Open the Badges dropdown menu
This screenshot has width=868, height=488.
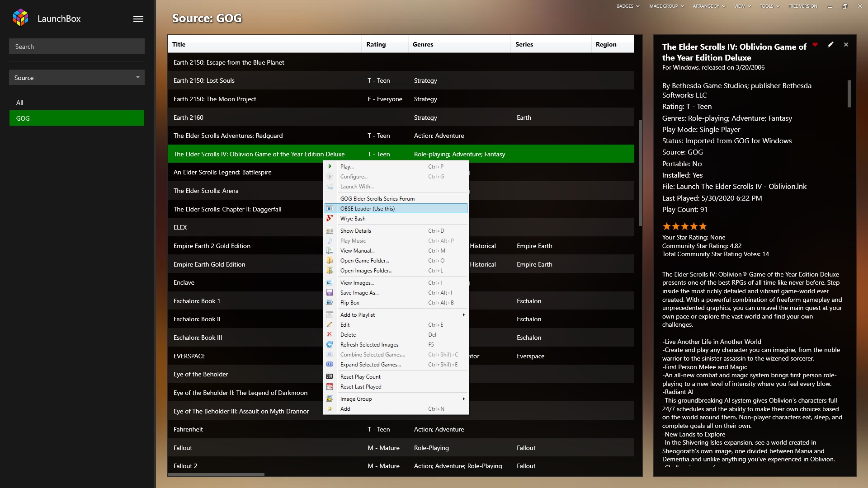(x=628, y=6)
